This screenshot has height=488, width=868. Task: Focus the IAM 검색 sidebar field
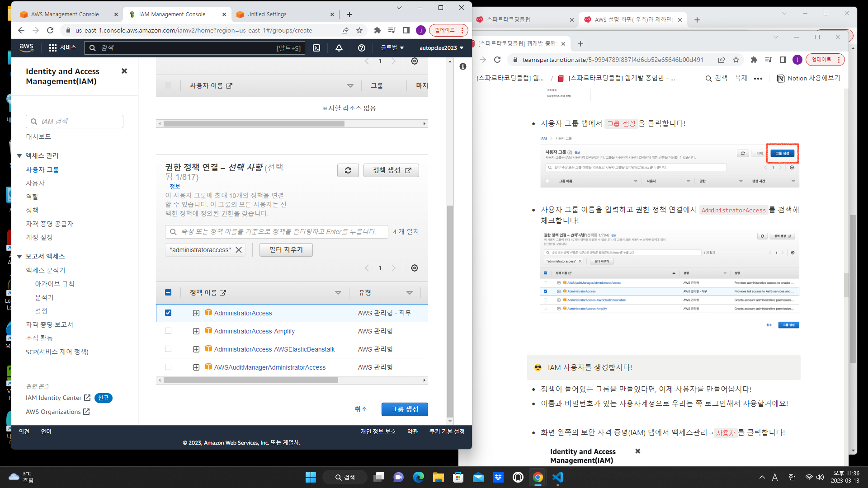[x=75, y=122]
